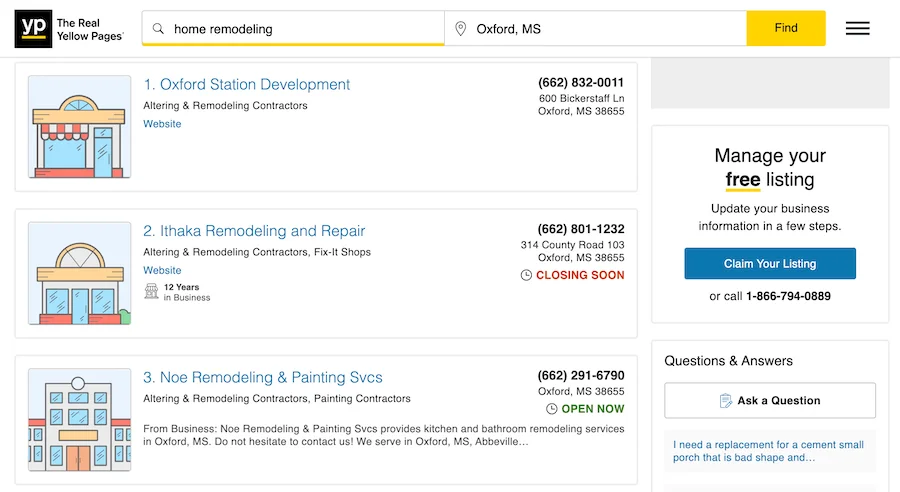Click the OPEN NOW status text
The image size is (900, 492).
(593, 409)
